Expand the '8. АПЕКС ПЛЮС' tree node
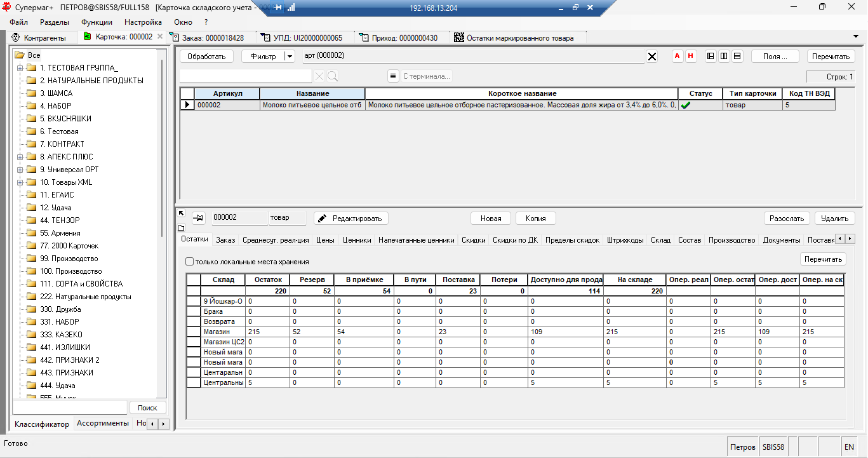This screenshot has width=868, height=458. click(20, 157)
